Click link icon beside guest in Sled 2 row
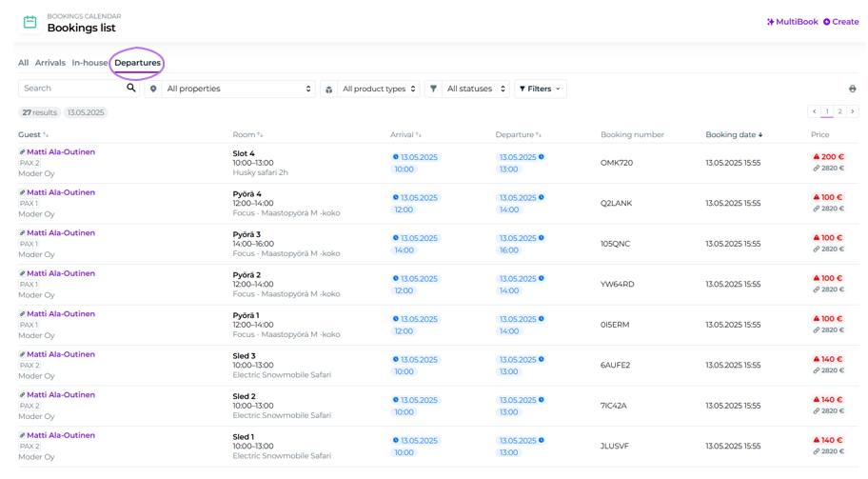Screen dimensions: 868x479 coord(22,394)
